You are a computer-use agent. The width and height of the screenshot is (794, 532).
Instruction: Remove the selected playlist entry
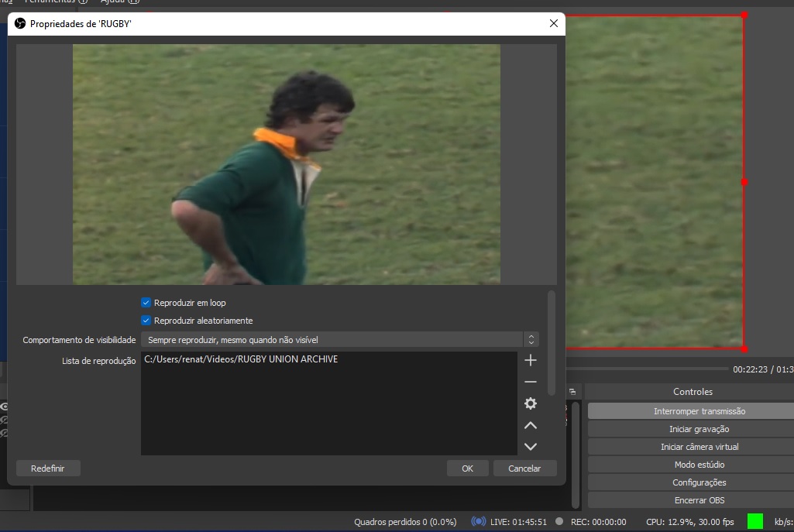pos(530,383)
